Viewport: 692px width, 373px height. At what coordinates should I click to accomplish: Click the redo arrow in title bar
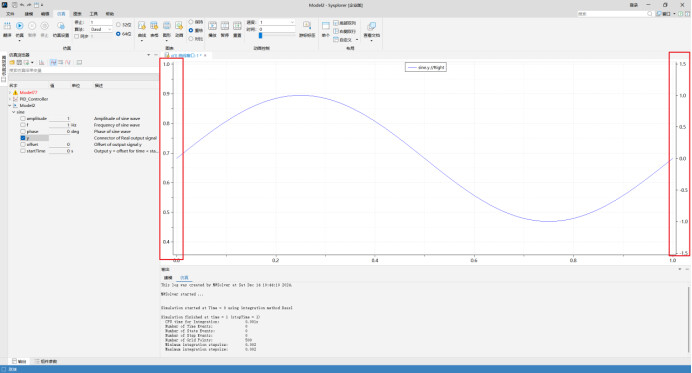click(29, 5)
